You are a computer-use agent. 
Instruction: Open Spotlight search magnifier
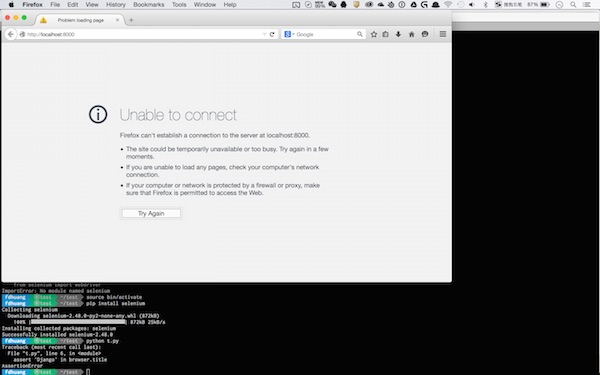[573, 5]
